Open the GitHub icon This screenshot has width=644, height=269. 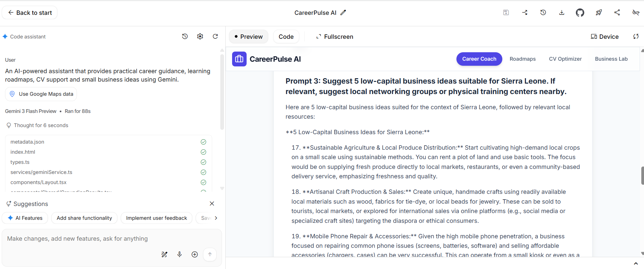pyautogui.click(x=580, y=13)
